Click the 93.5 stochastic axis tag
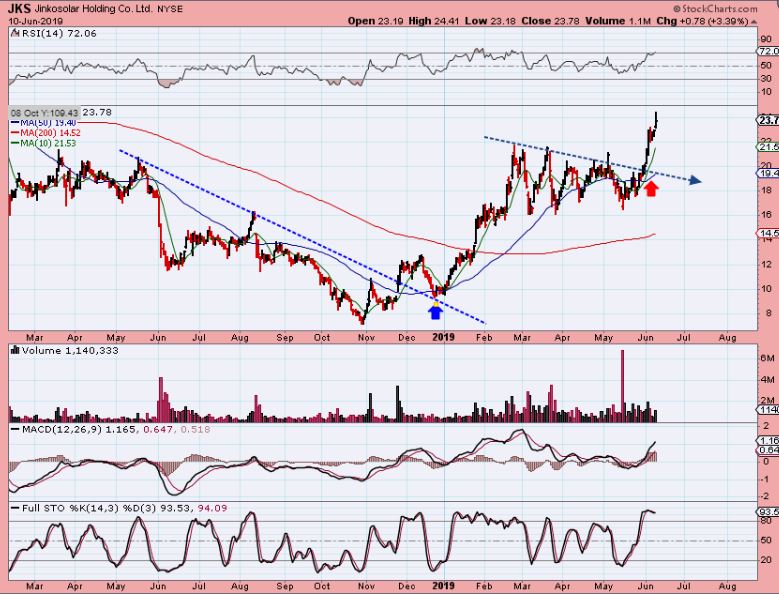Viewport: 779px width, 594px height. [768, 512]
